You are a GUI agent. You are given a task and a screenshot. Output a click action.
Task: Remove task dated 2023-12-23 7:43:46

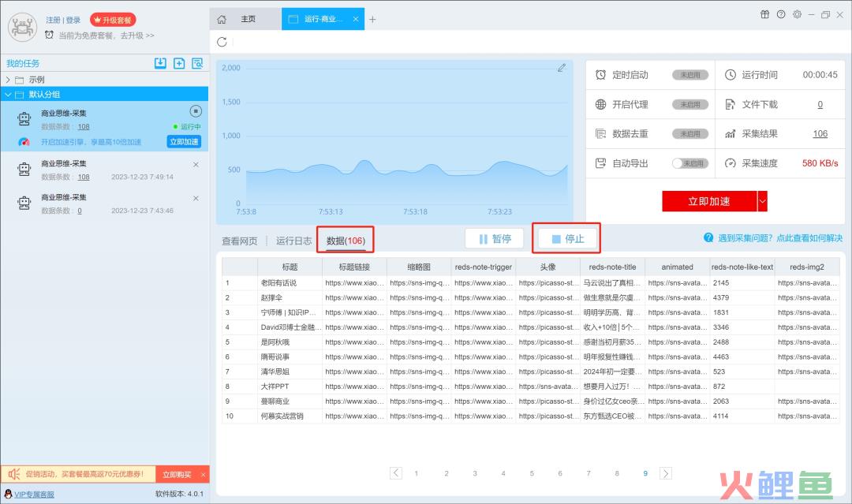pyautogui.click(x=196, y=198)
